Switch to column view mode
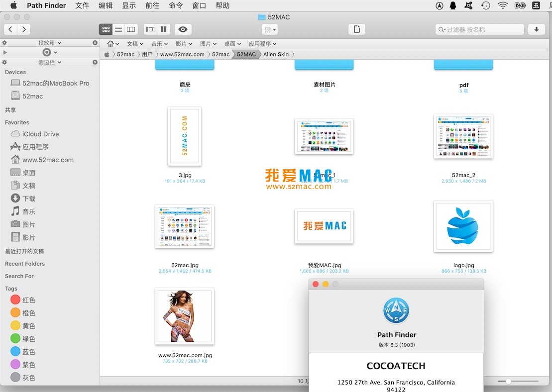This screenshot has height=392, width=552. [x=131, y=29]
